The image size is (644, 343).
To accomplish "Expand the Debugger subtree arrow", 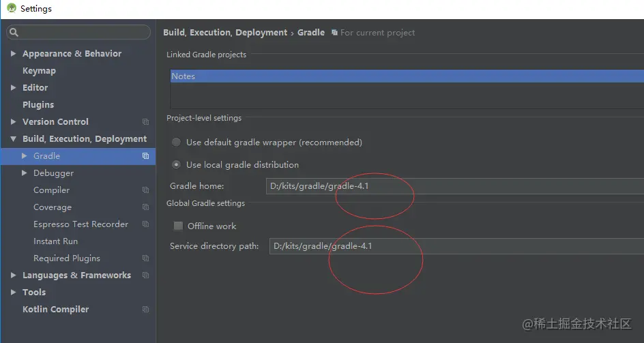I will 25,173.
